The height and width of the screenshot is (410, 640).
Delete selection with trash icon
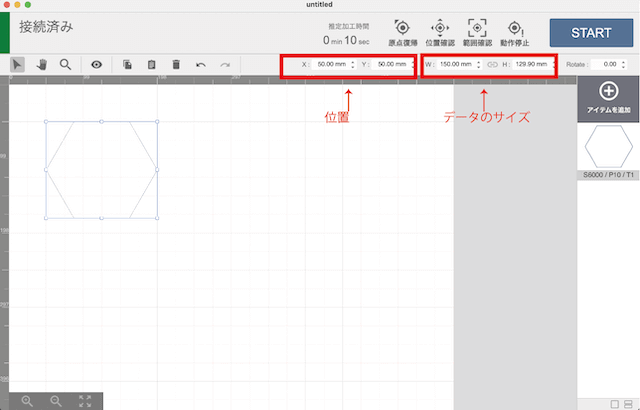tap(176, 64)
